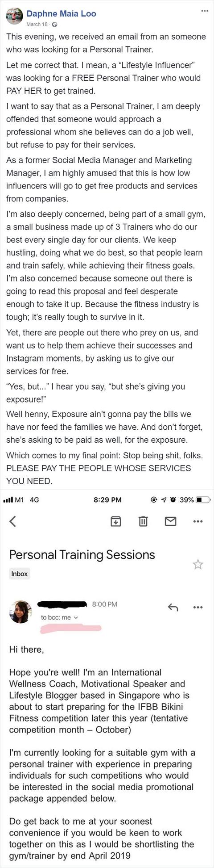Star the Personal Training Sessions email
Screen dimensions: 214x868
(x=198, y=564)
